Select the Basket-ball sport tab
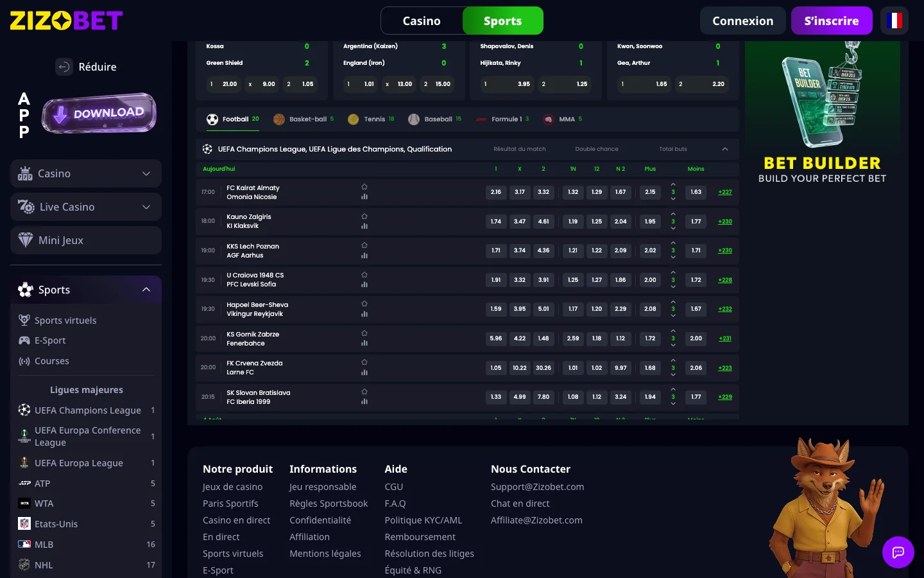 point(304,119)
